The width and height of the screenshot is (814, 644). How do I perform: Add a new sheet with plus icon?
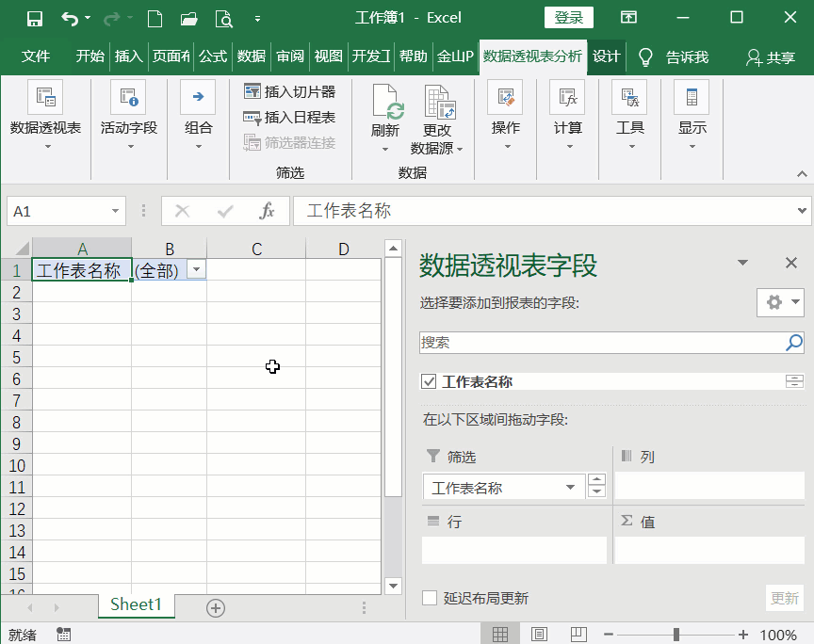click(216, 607)
